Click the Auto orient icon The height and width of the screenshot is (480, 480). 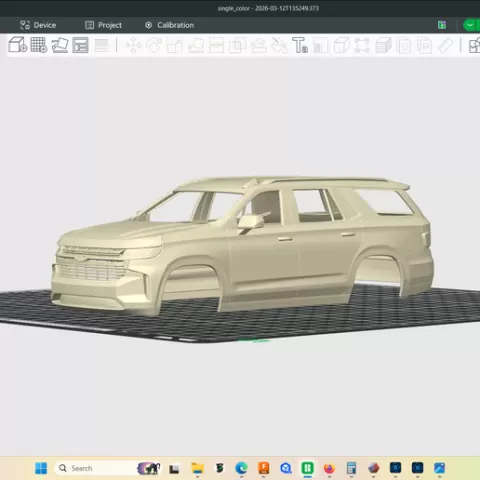[x=60, y=45]
